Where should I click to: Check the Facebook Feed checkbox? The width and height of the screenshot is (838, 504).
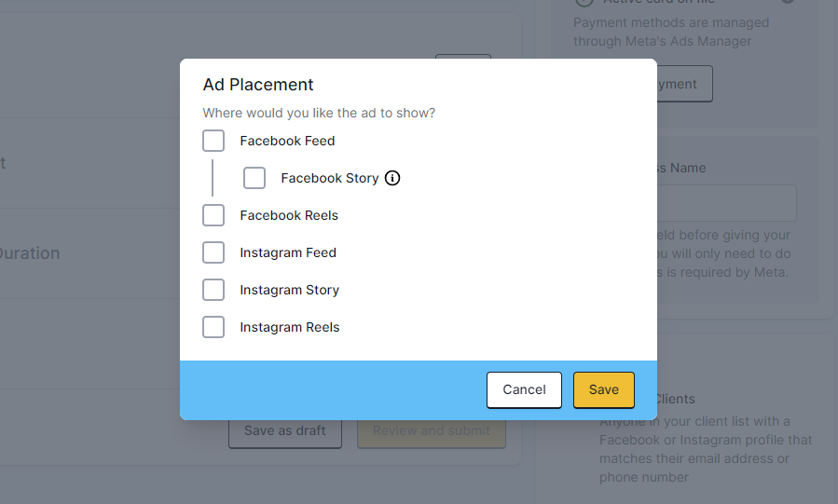click(213, 141)
